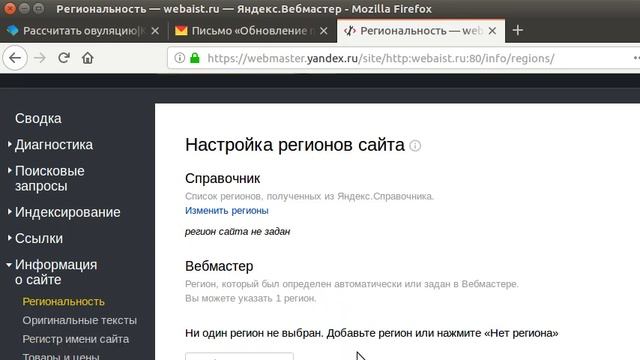Expand the 'Индексирование' section arrow
640x360 pixels.
click(9, 211)
